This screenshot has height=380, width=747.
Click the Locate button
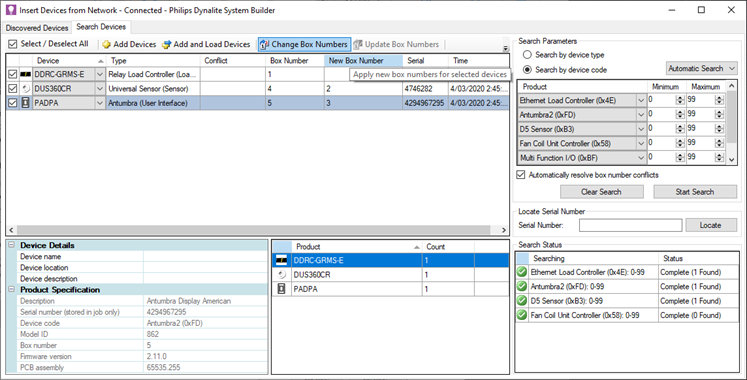711,225
